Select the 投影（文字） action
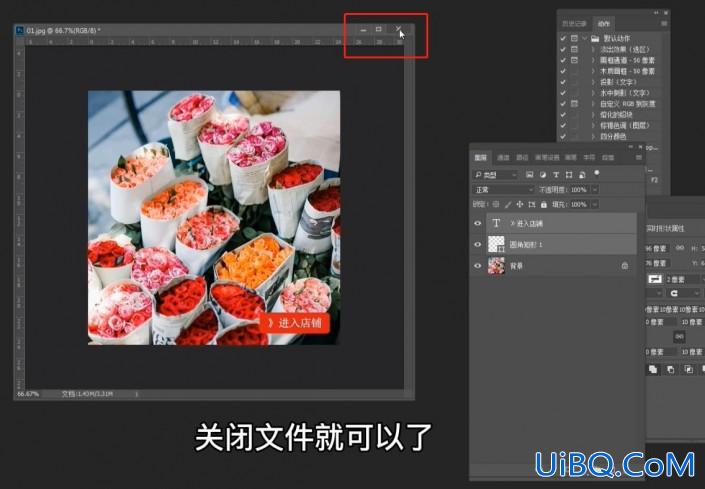This screenshot has height=489, width=705. pyautogui.click(x=618, y=82)
